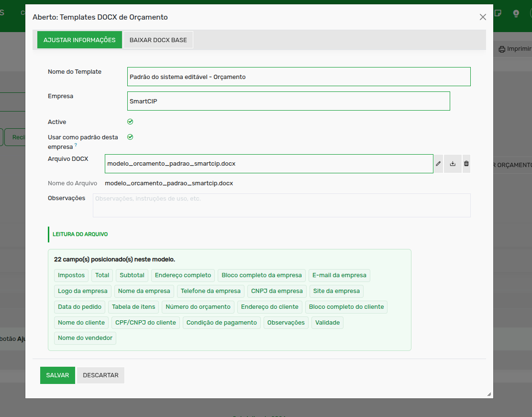Click the 22 campo(s) posicionado(s) text
This screenshot has width=532, height=417.
pos(115,259)
